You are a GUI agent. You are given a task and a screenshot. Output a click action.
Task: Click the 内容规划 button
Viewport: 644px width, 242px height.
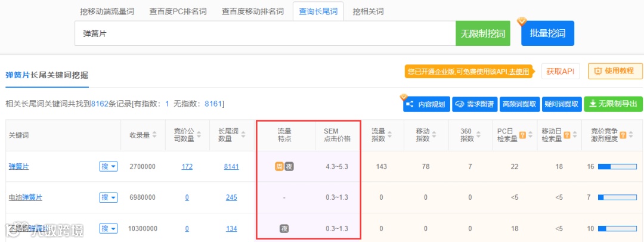[x=426, y=104]
